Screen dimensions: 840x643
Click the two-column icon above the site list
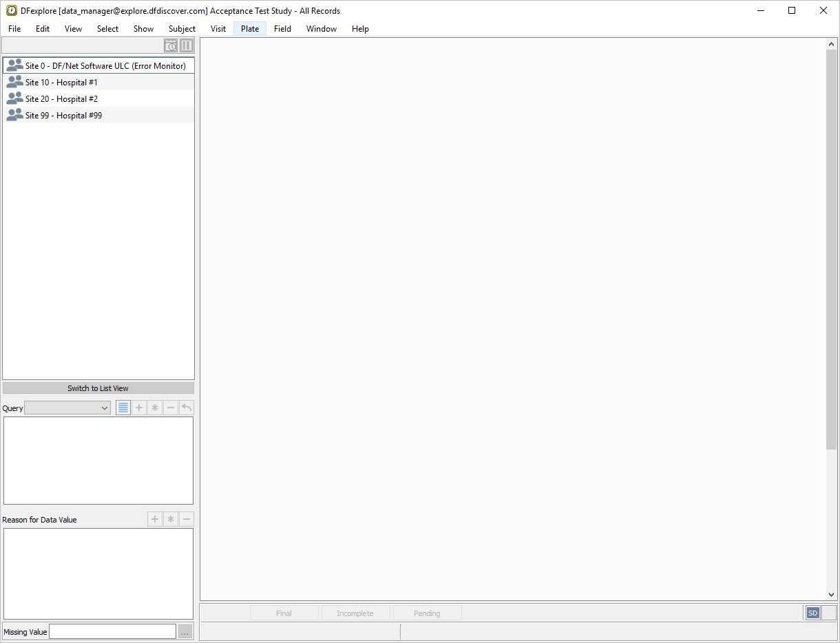tap(187, 46)
